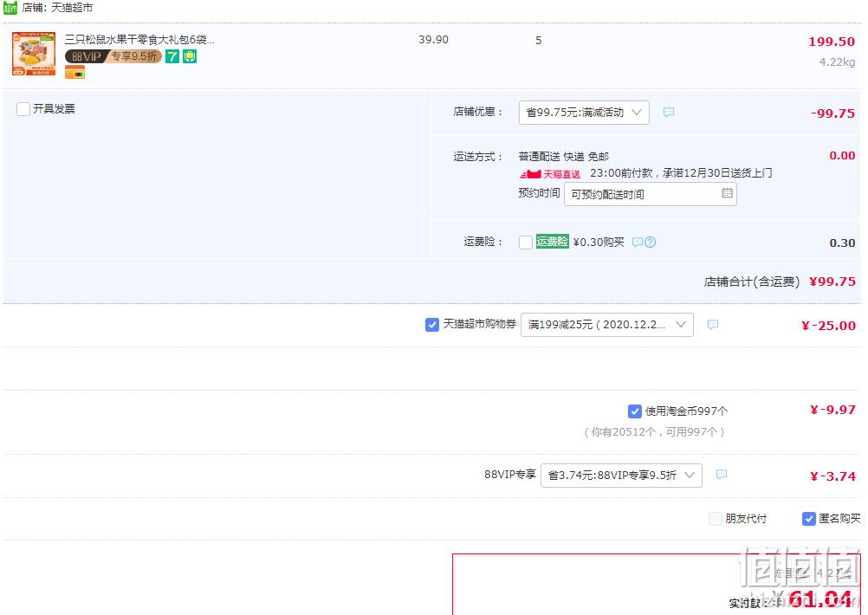This screenshot has width=868, height=615.
Task: Click the item subtotal 199.50
Action: 832,42
